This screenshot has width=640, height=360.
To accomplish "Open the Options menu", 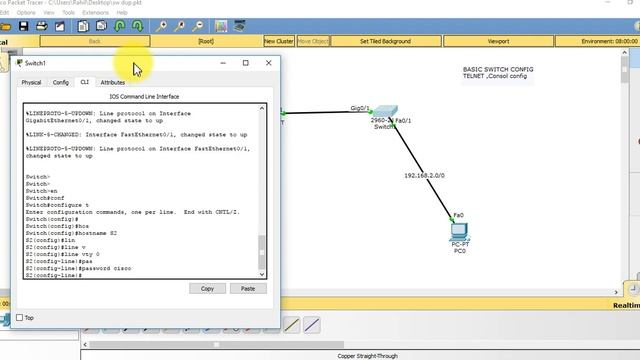I will [x=26, y=13].
